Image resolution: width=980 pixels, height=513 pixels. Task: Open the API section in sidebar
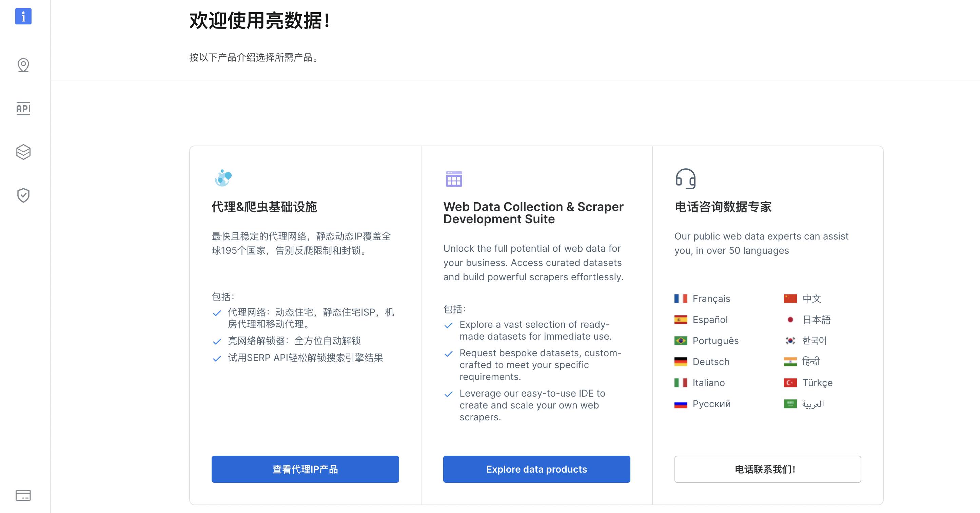(x=23, y=109)
